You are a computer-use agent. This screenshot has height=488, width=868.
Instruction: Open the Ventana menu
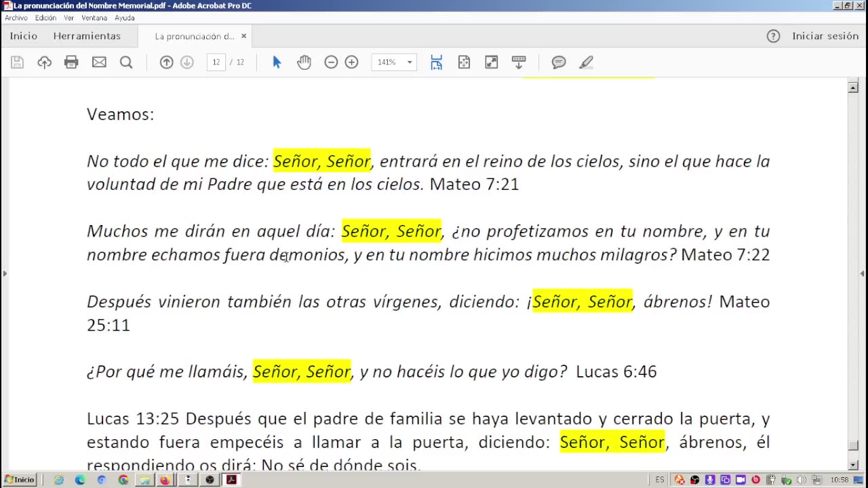(94, 18)
